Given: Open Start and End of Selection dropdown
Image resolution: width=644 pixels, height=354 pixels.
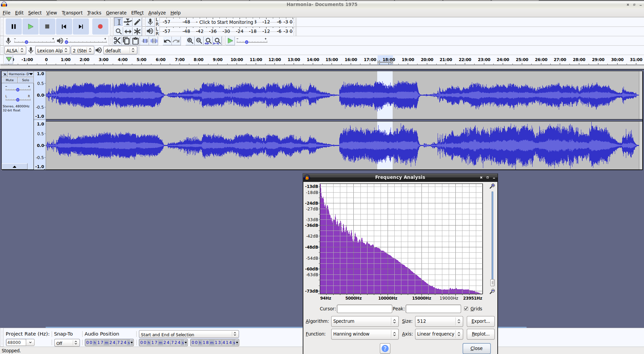Looking at the screenshot, I should click(x=189, y=334).
